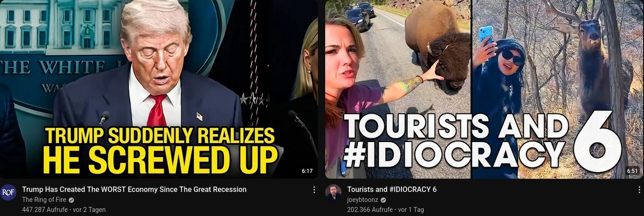
Task: Visit 'The Ring of Fire' channel name link
Action: (x=44, y=200)
